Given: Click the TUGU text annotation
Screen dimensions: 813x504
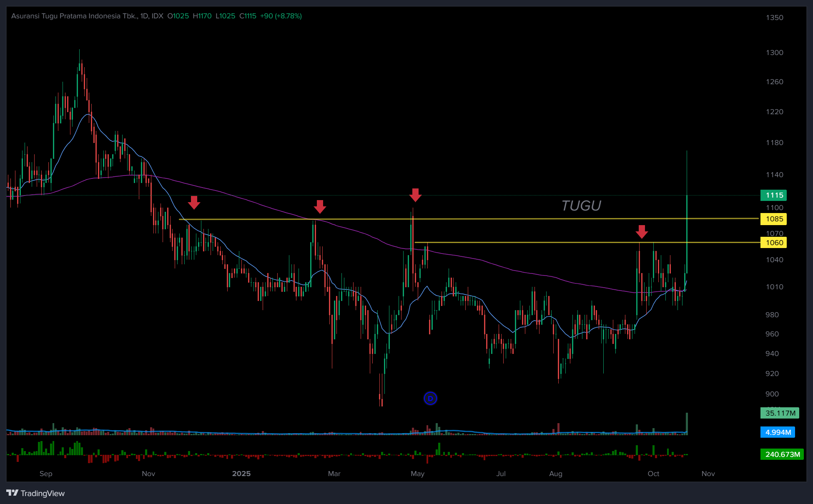Looking at the screenshot, I should pos(581,206).
